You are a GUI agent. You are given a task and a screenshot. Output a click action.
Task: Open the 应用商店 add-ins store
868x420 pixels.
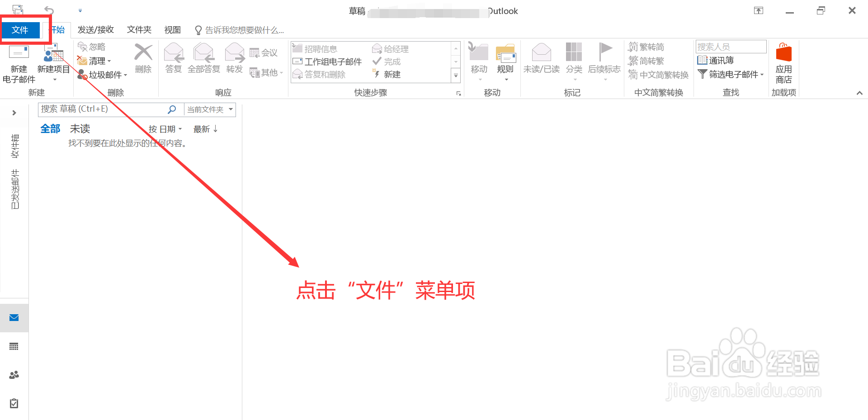coord(784,63)
